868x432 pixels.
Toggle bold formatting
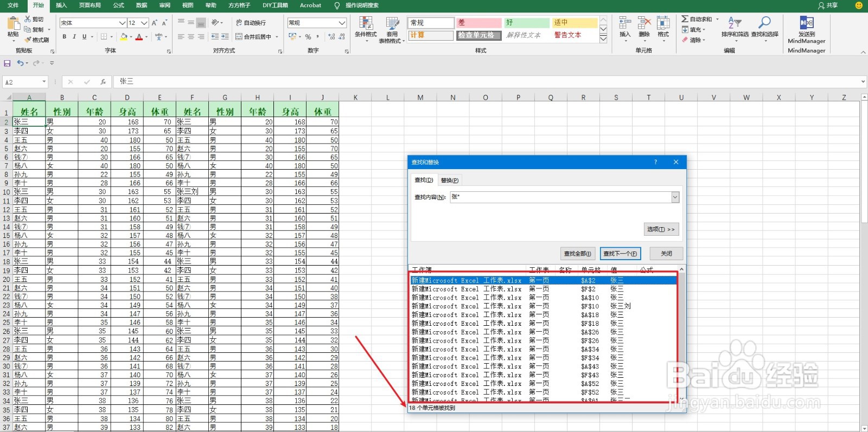coord(64,37)
